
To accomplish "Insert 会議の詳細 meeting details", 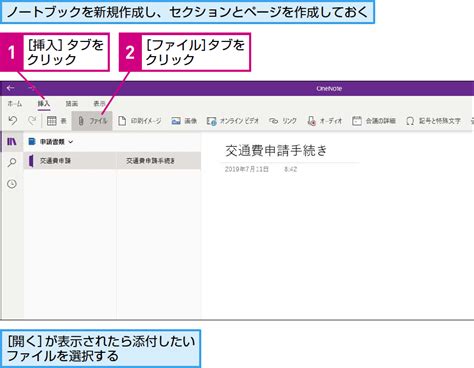I will click(x=374, y=121).
